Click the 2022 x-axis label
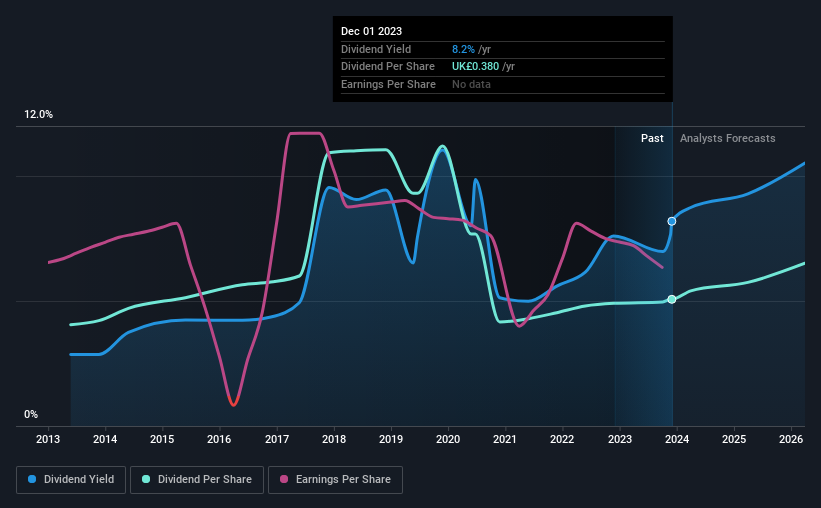This screenshot has height=508, width=821. click(562, 439)
